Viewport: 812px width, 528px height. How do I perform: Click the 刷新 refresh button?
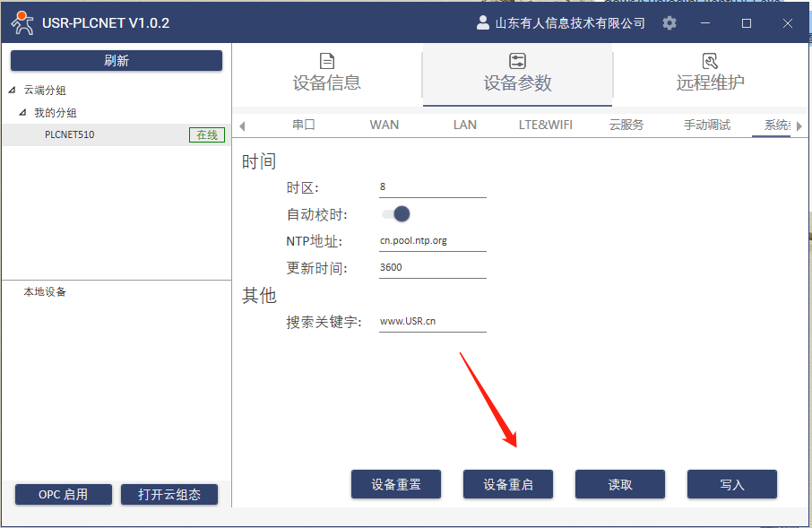pos(117,61)
